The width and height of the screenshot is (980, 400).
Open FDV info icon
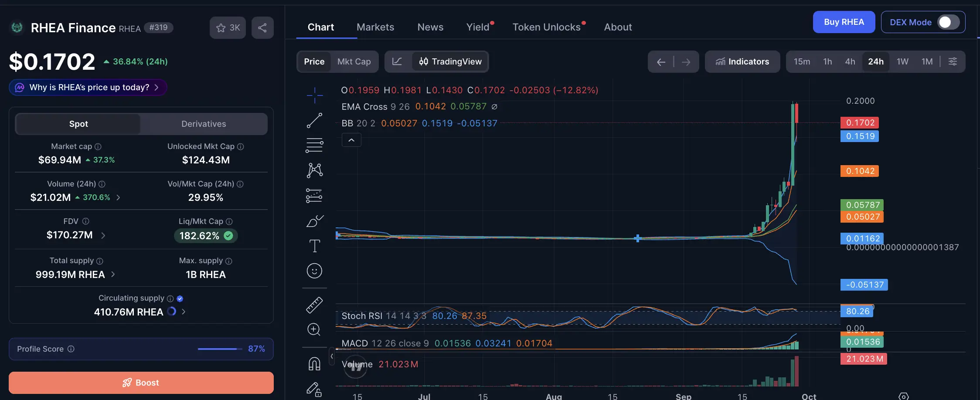86,221
